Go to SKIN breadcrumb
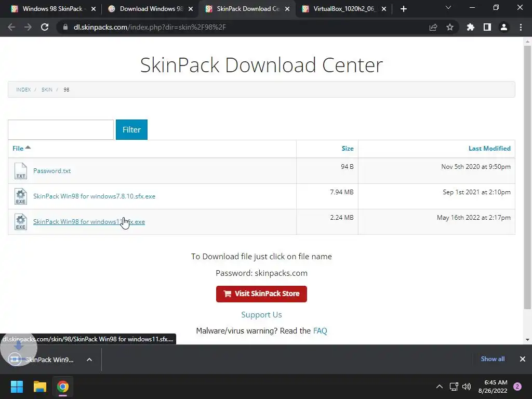 47,89
